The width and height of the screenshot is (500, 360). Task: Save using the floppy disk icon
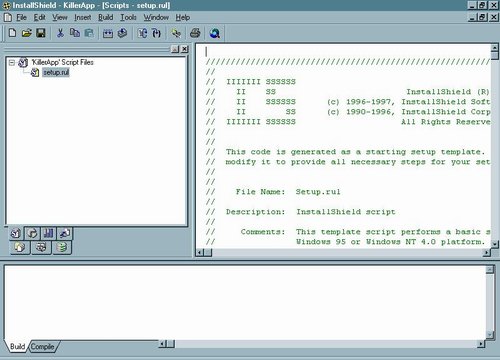(x=41, y=33)
